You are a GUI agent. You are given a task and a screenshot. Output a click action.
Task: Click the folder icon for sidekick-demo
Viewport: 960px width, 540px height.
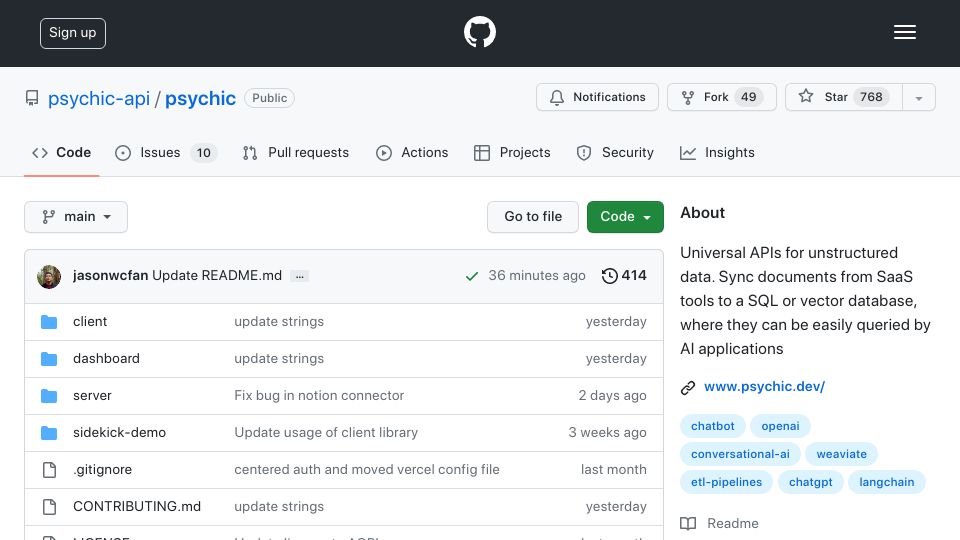click(49, 433)
